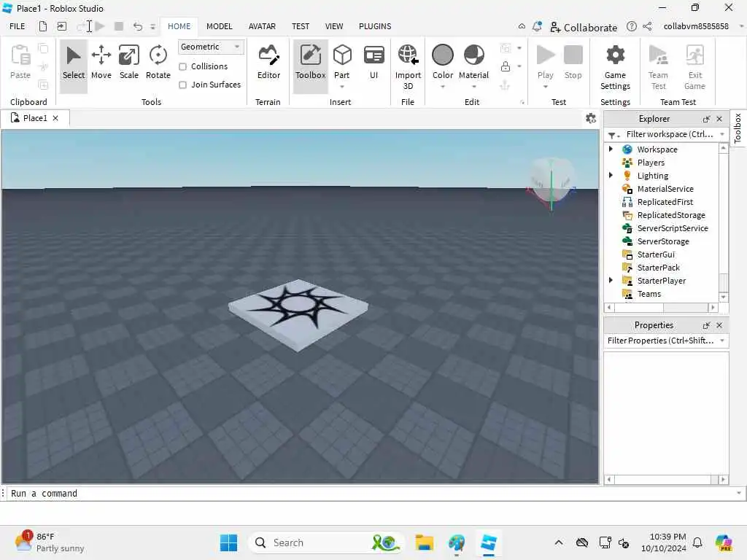Open the Properties filter dropdown arrow
747x560 pixels.
[722, 341]
